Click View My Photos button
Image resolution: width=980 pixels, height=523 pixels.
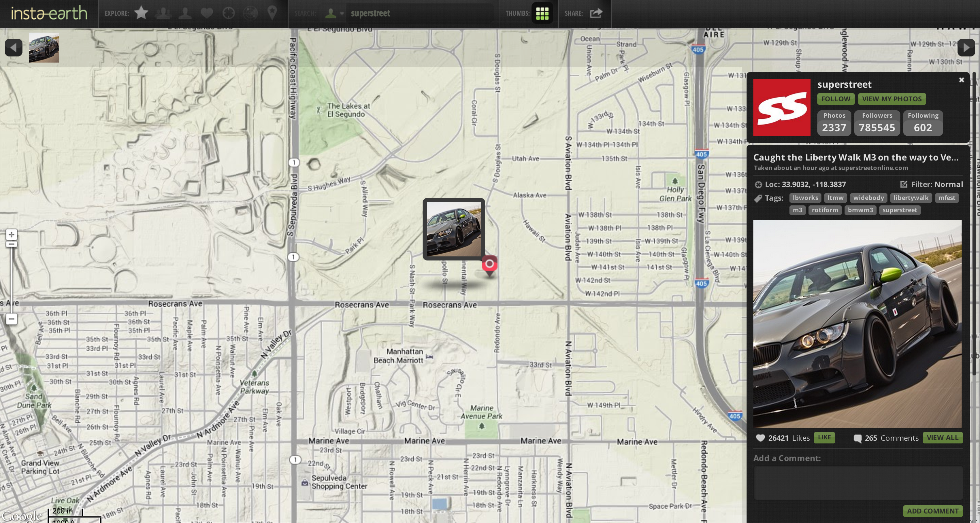892,99
